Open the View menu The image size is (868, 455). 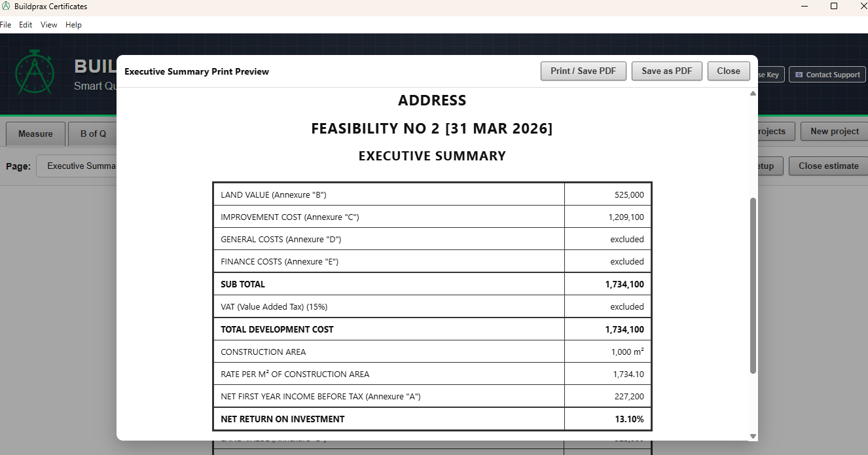pyautogui.click(x=48, y=25)
